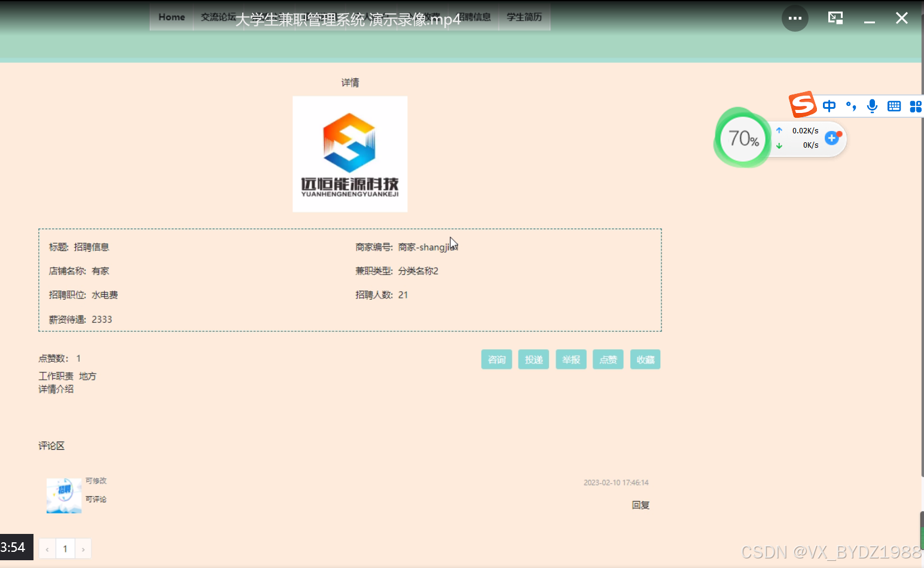Click the video title 大学生兼职管理系统 演示录像.mp4
924x568 pixels.
click(x=348, y=20)
